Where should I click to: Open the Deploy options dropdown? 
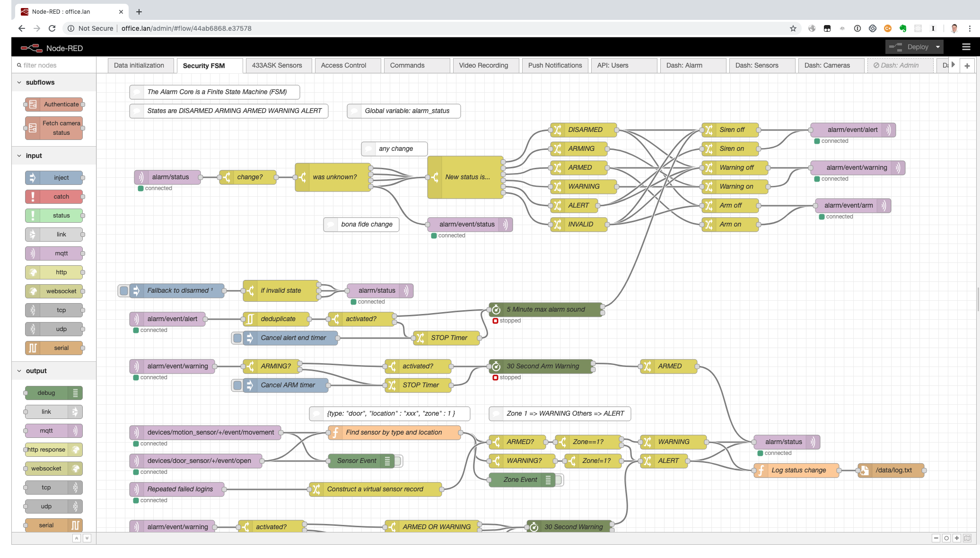point(938,47)
